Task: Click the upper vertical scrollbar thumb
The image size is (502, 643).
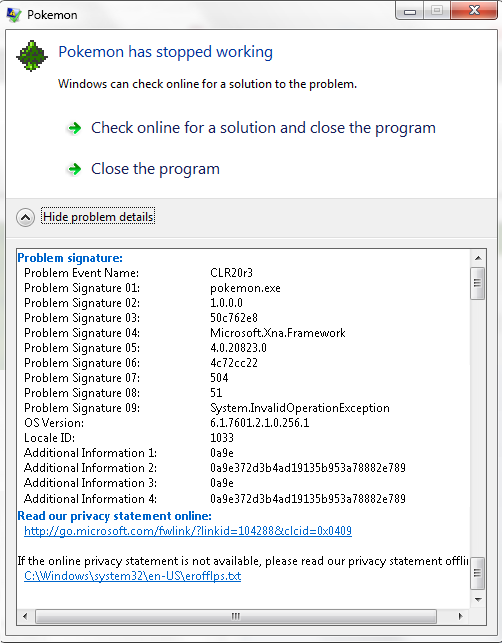Action: [x=477, y=283]
